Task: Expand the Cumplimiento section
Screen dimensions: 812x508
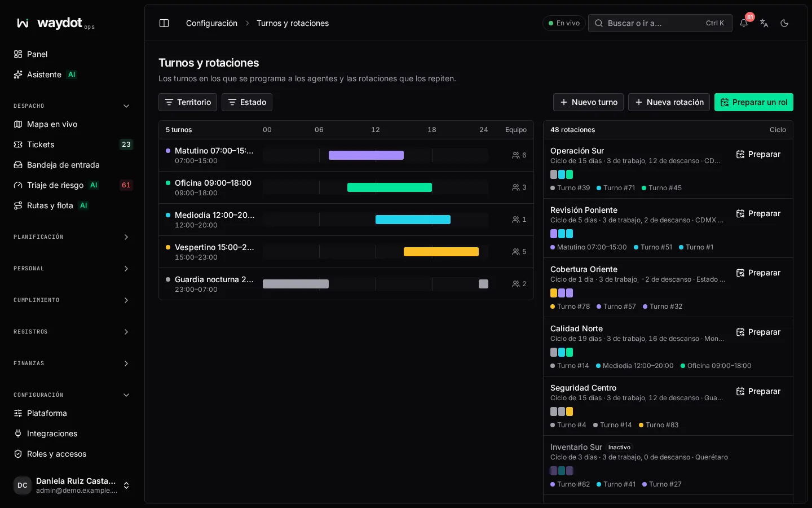Action: (72, 300)
